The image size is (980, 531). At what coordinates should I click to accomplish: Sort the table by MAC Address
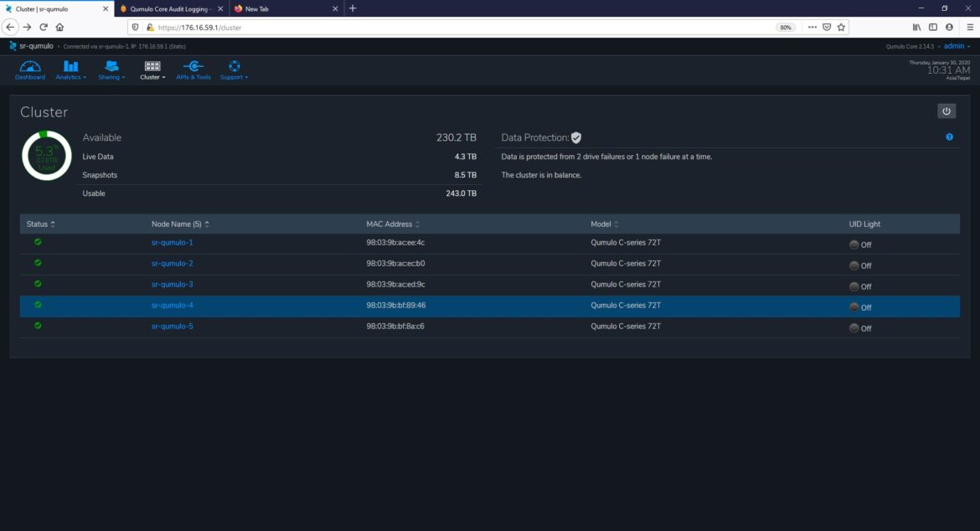393,224
